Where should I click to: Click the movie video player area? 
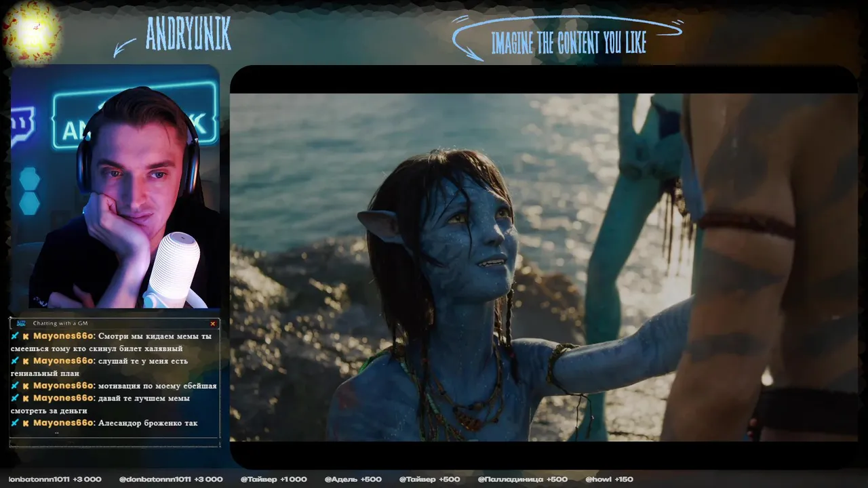click(544, 267)
